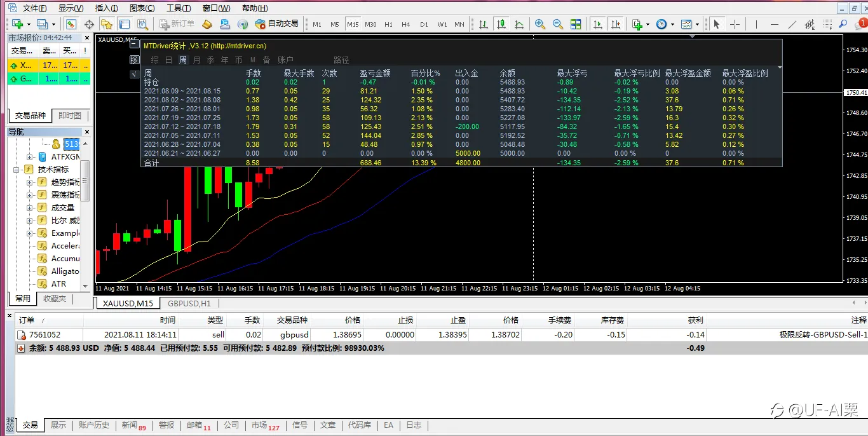This screenshot has width=868, height=436.
Task: Expand the 震荡指标 tree node
Action: (x=30, y=195)
